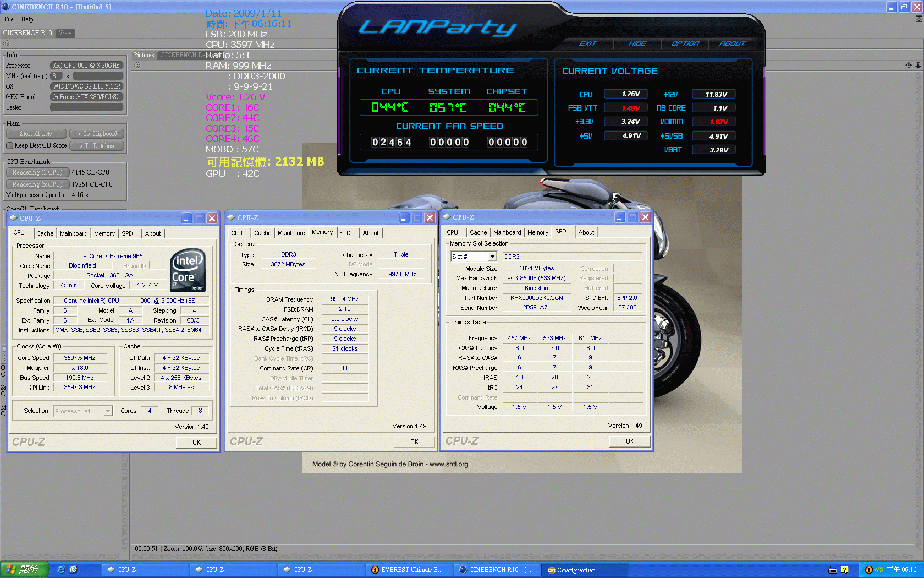The width and height of the screenshot is (924, 578).
Task: Click the Tester input field
Action: pos(86,107)
